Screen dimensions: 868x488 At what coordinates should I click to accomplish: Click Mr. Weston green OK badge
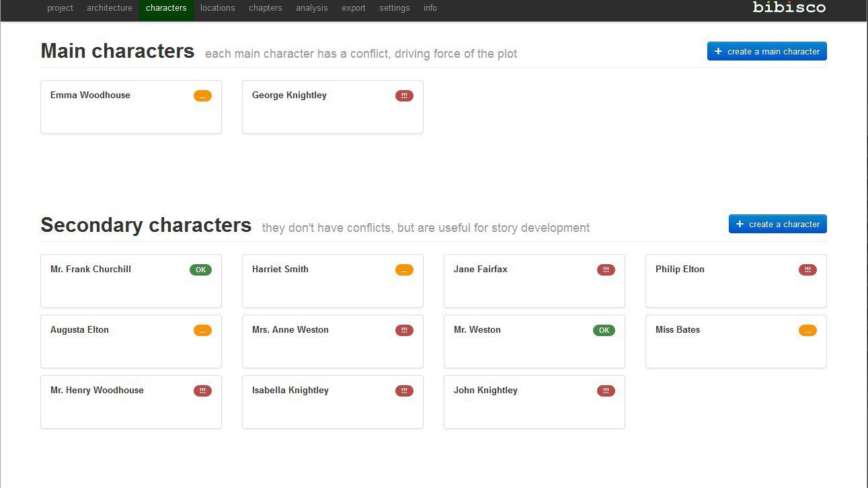coord(604,330)
